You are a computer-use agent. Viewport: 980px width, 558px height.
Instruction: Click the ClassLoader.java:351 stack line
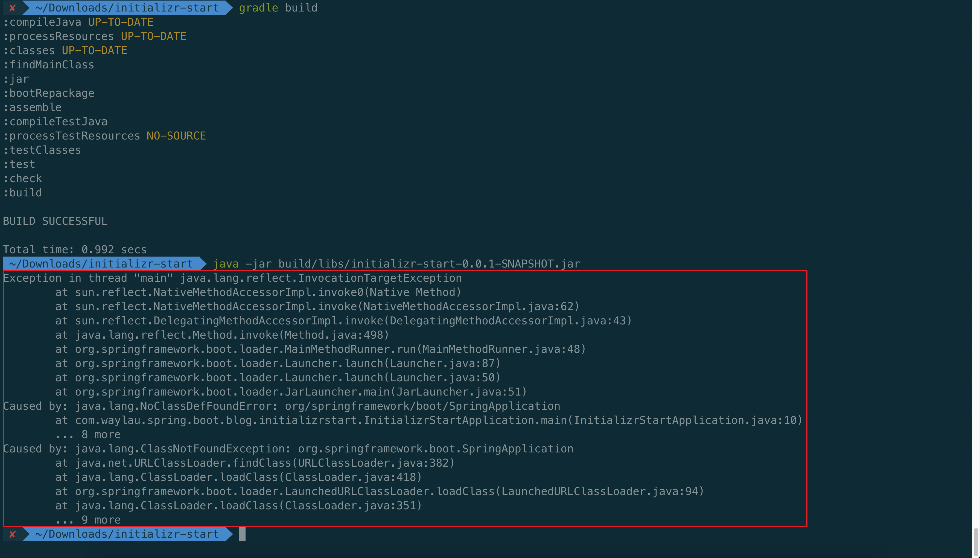[238, 505]
